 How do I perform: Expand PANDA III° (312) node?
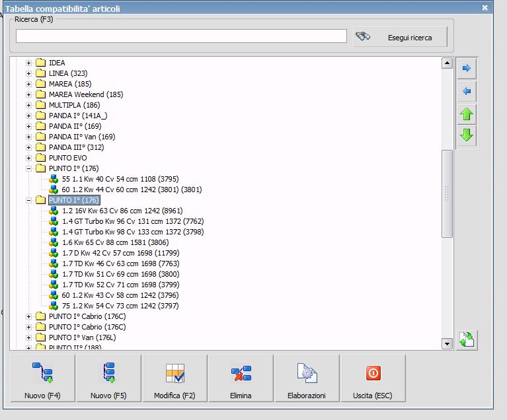pyautogui.click(x=29, y=147)
